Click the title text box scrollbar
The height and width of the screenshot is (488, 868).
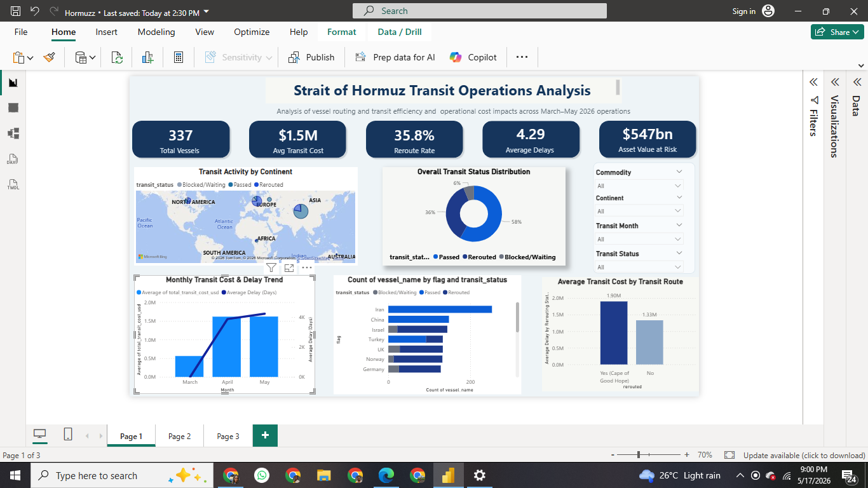point(618,87)
